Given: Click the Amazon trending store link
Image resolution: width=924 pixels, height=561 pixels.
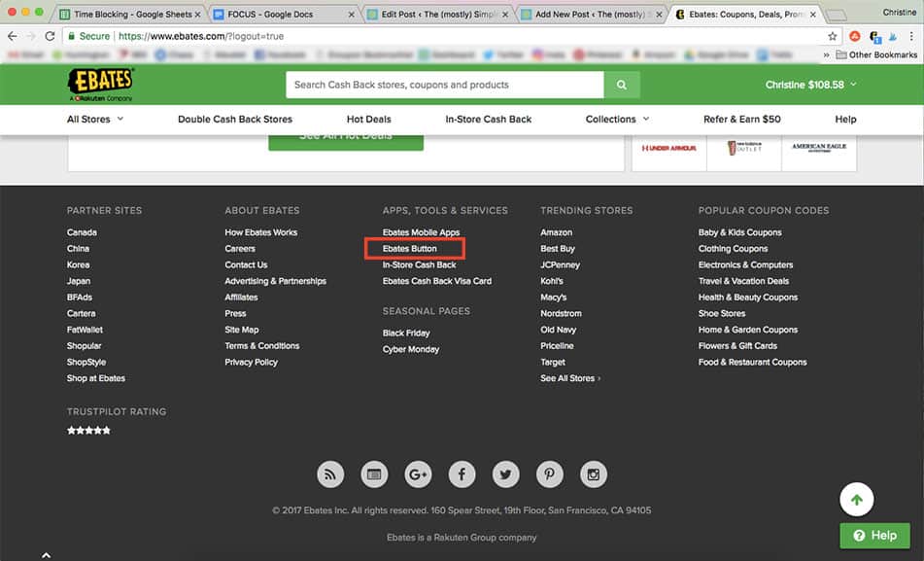Looking at the screenshot, I should pos(557,232).
